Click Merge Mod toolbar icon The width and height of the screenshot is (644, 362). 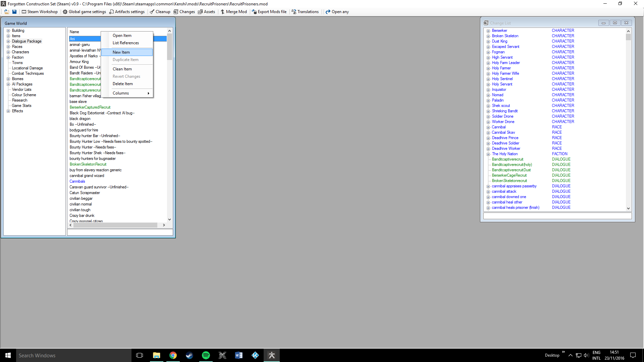(222, 12)
